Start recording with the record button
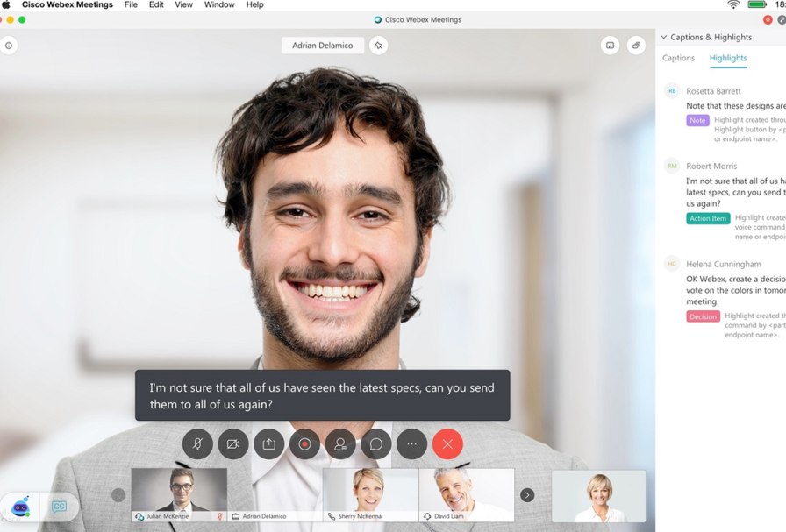Screen dimensions: 786x532 pos(304,444)
